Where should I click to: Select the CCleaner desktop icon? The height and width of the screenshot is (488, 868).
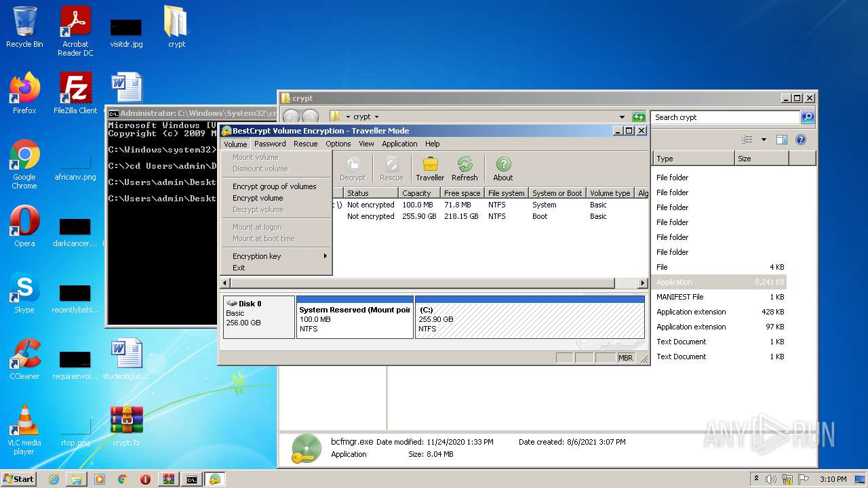tap(24, 359)
